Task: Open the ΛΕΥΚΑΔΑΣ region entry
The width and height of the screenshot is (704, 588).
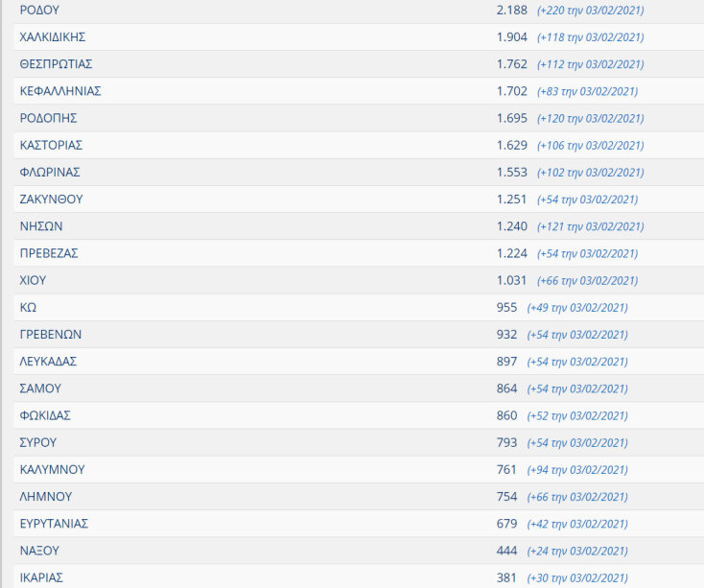Action: click(48, 362)
